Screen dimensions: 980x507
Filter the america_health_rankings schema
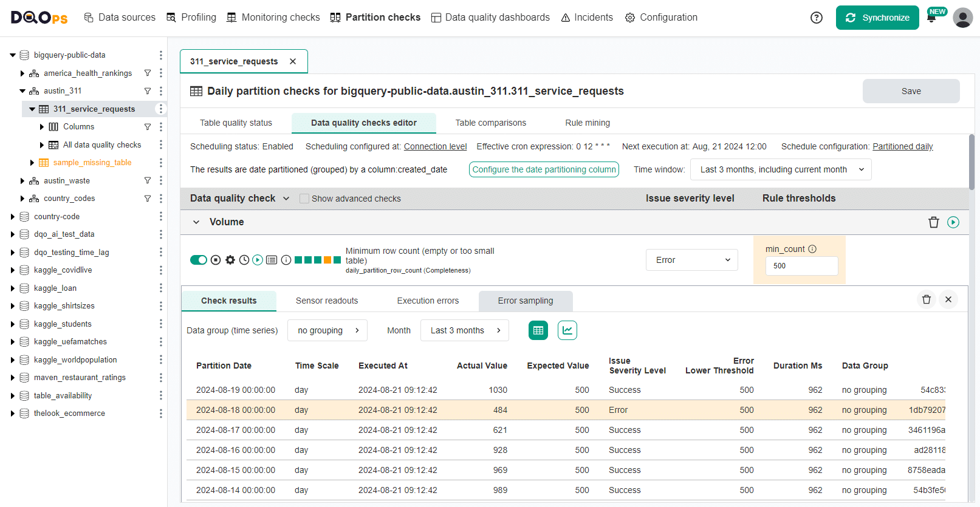pyautogui.click(x=148, y=73)
